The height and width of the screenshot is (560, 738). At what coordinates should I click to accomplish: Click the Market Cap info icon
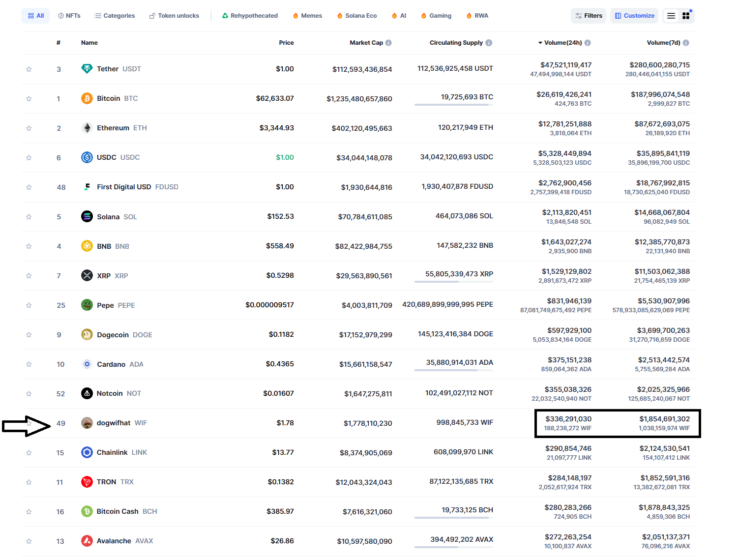coord(388,43)
